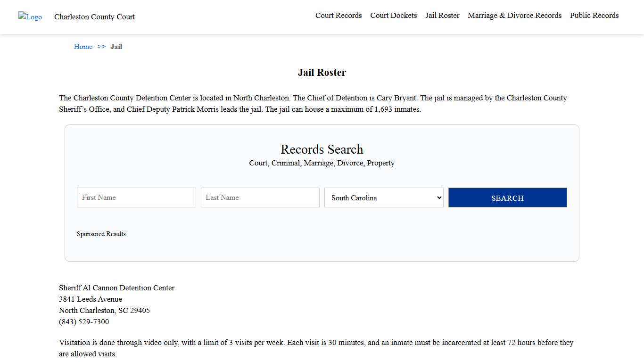Click the North Charleston address line

[x=104, y=310]
